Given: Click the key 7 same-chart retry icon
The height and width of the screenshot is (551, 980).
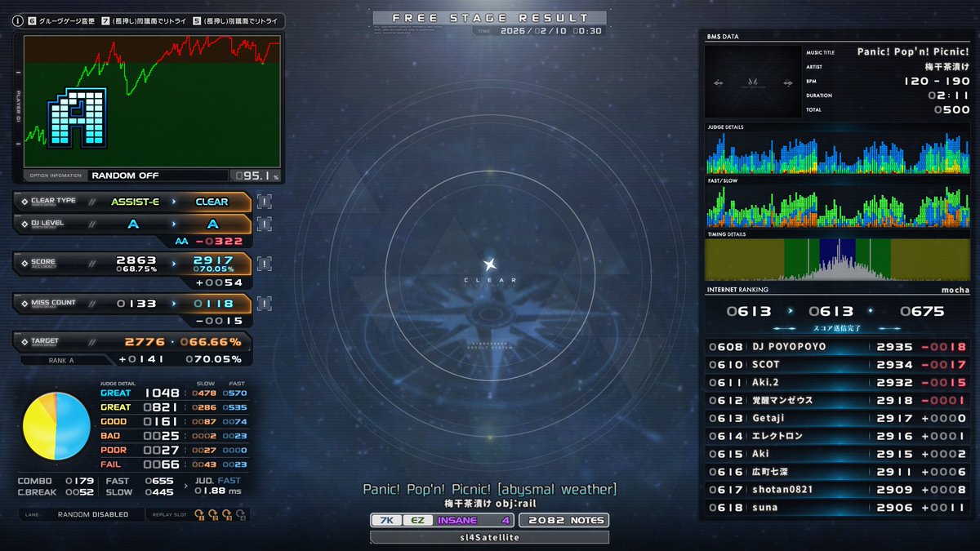Looking at the screenshot, I should tap(106, 21).
